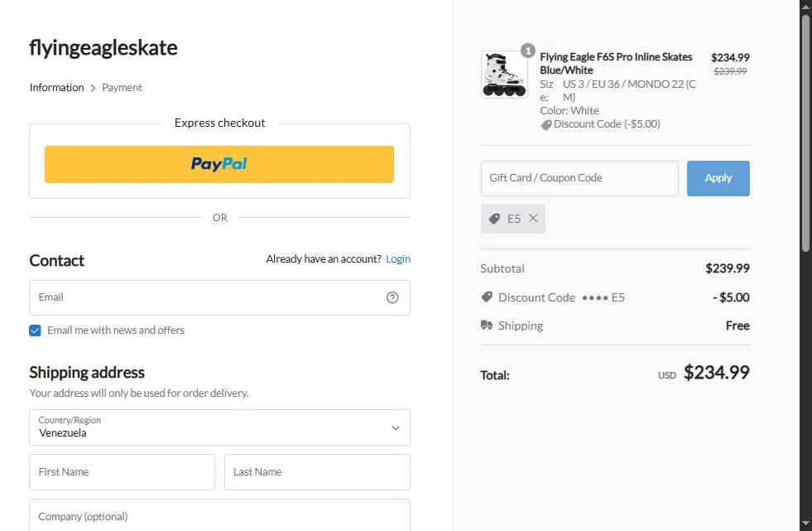Focus the Gift Card / Coupon Code field
This screenshot has height=531, width=812.
click(x=579, y=178)
